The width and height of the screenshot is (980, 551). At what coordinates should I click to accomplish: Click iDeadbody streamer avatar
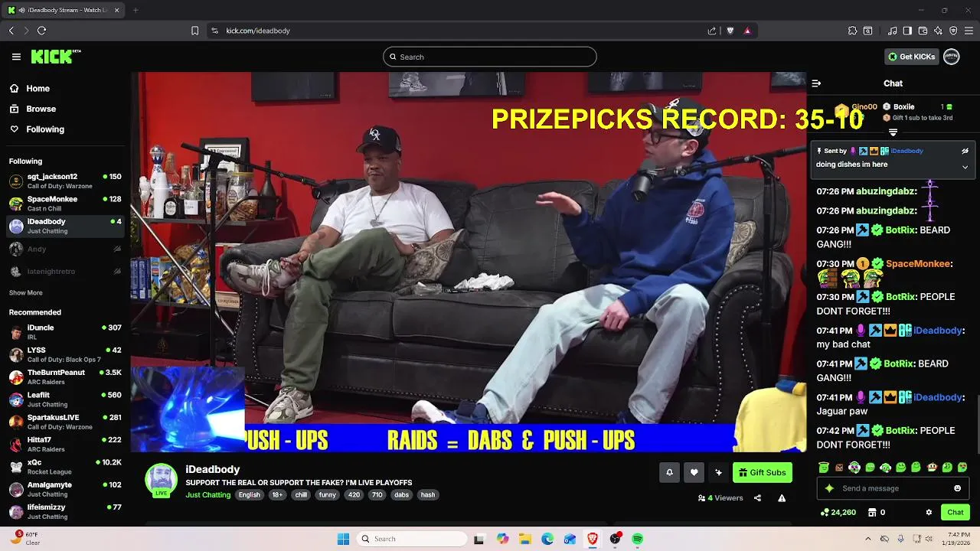point(161,479)
